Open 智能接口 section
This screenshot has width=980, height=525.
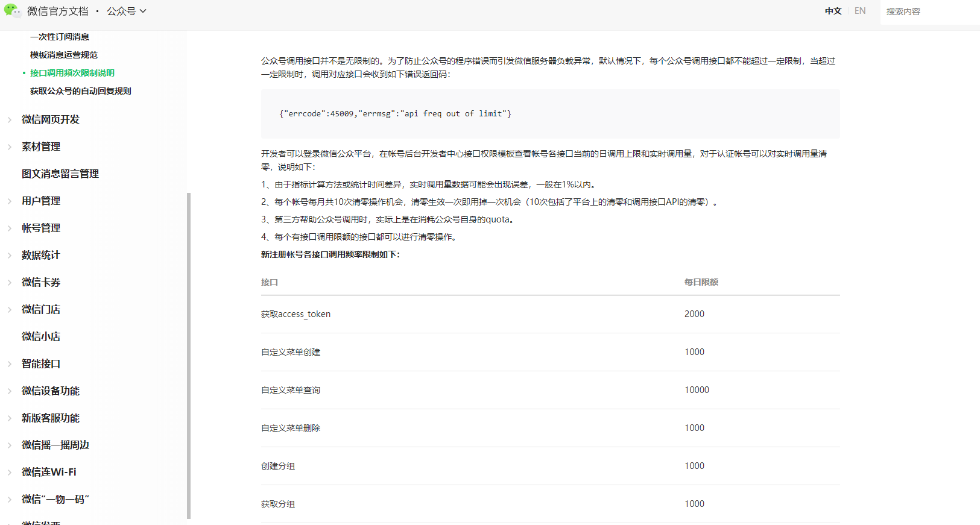coord(41,363)
